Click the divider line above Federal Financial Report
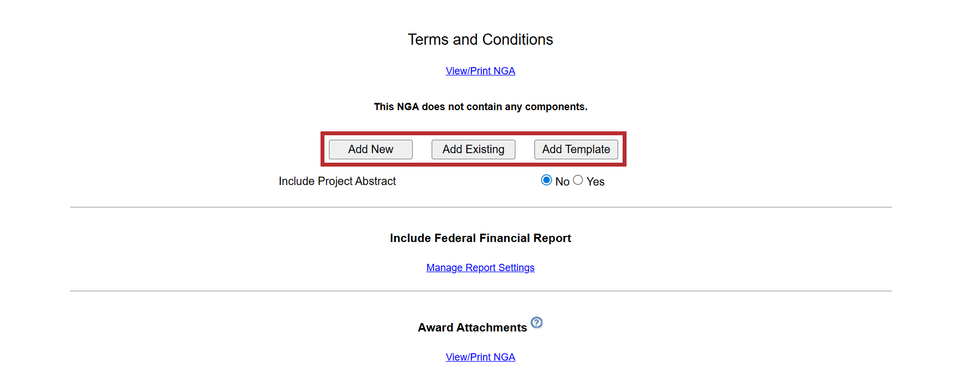 pos(480,207)
